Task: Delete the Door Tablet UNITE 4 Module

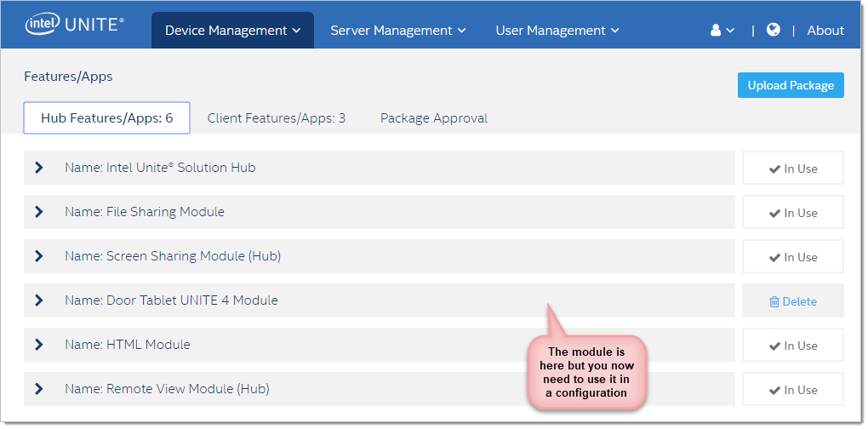Action: pos(793,301)
